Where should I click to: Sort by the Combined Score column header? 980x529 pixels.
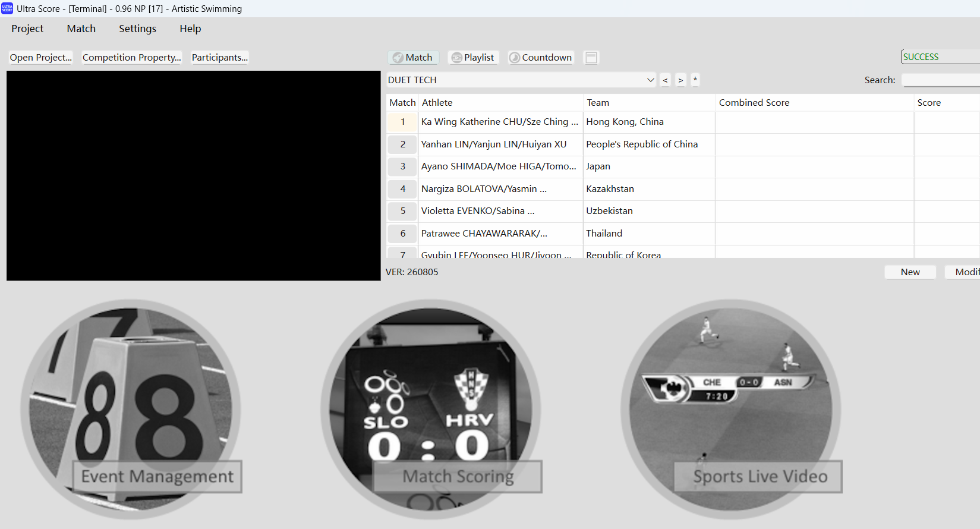[814, 103]
